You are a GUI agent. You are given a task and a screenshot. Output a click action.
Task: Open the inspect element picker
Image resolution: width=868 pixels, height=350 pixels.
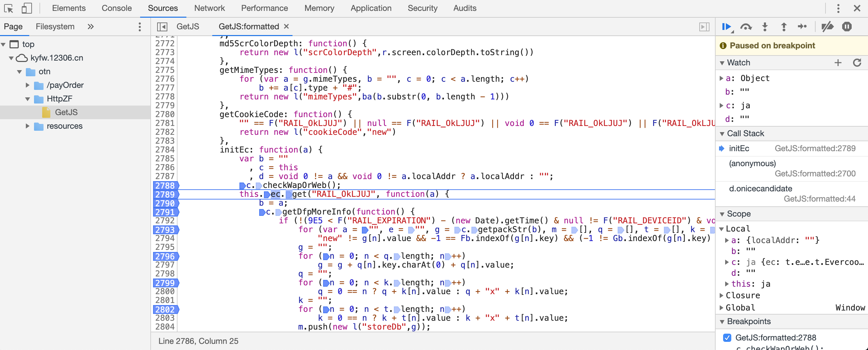tap(9, 8)
